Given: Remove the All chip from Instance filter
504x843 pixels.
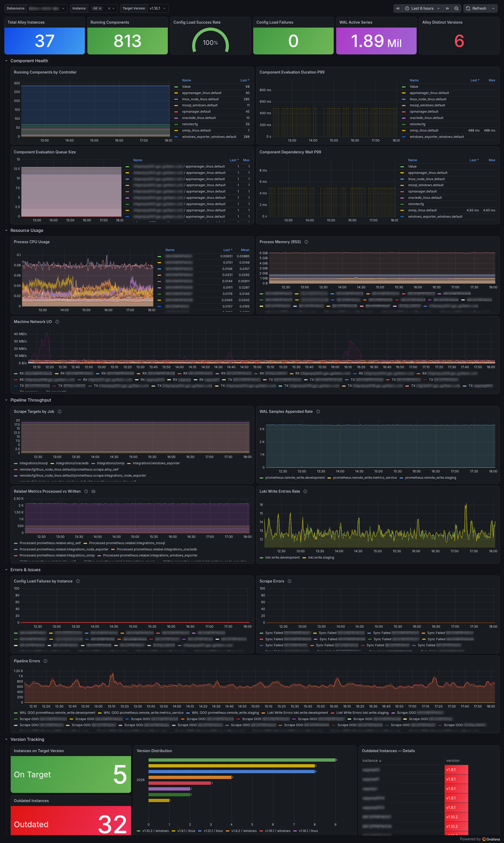Looking at the screenshot, I should click(x=100, y=8).
